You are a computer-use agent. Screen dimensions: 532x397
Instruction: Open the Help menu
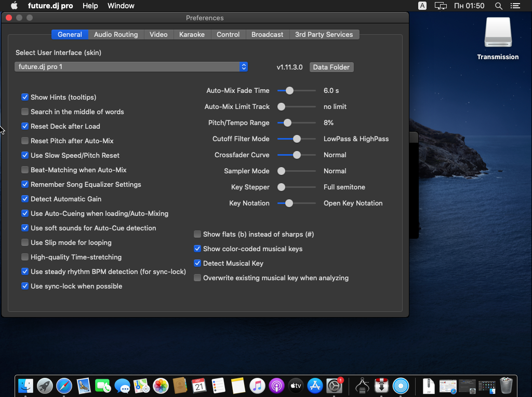(x=90, y=6)
